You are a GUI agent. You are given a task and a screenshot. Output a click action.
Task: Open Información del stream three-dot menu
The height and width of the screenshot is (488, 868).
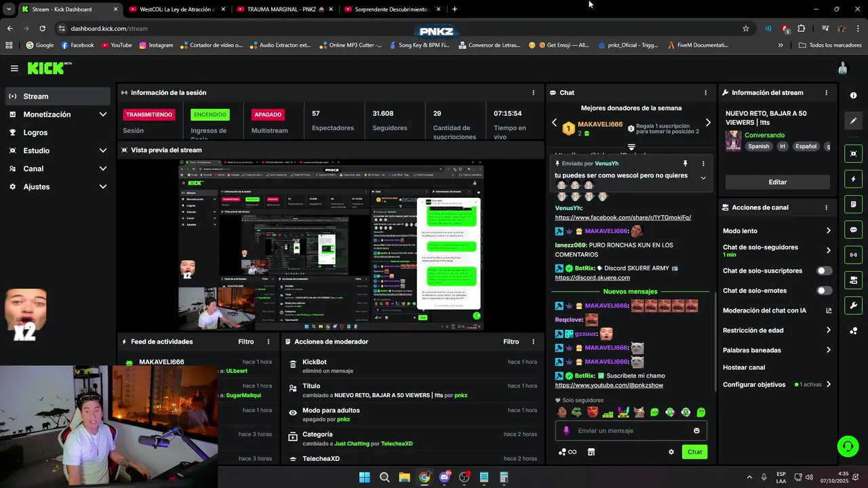pos(826,93)
